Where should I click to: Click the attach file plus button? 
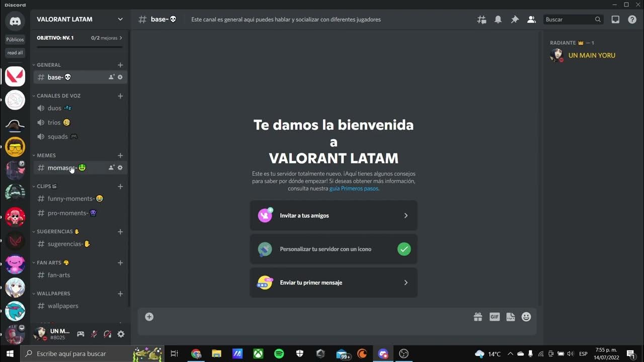149,317
